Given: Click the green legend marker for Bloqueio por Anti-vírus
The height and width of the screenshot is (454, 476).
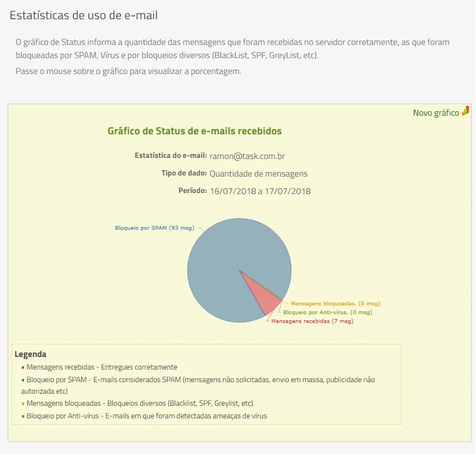Looking at the screenshot, I should [x=23, y=417].
